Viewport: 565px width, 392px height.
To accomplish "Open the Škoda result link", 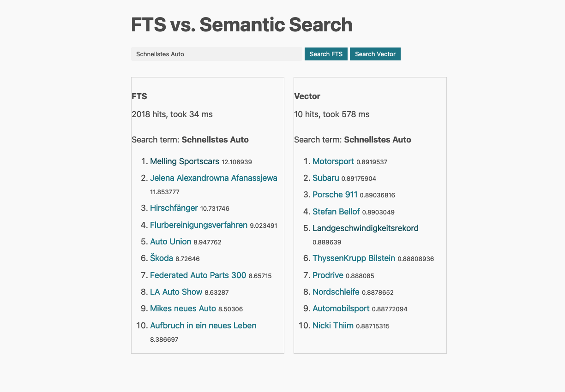I will pyautogui.click(x=162, y=258).
